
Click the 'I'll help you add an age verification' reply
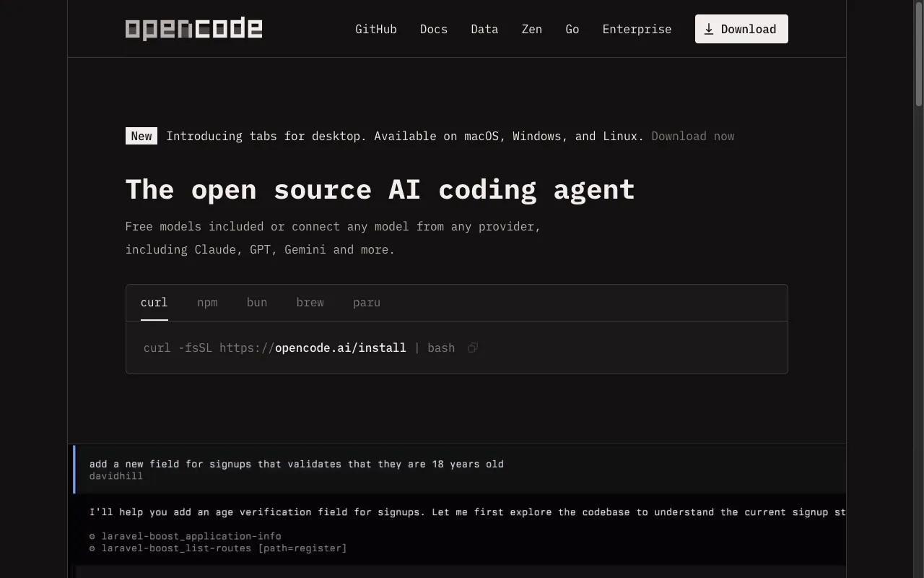click(x=467, y=512)
